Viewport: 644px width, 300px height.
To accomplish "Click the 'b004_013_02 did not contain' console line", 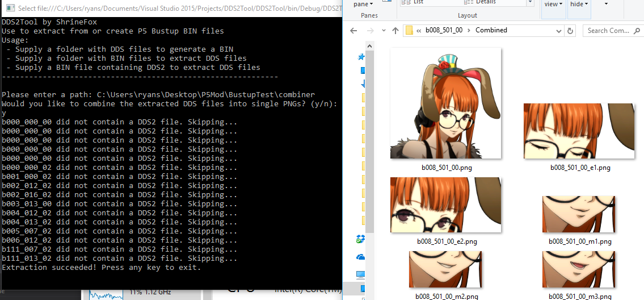I will tap(120, 222).
